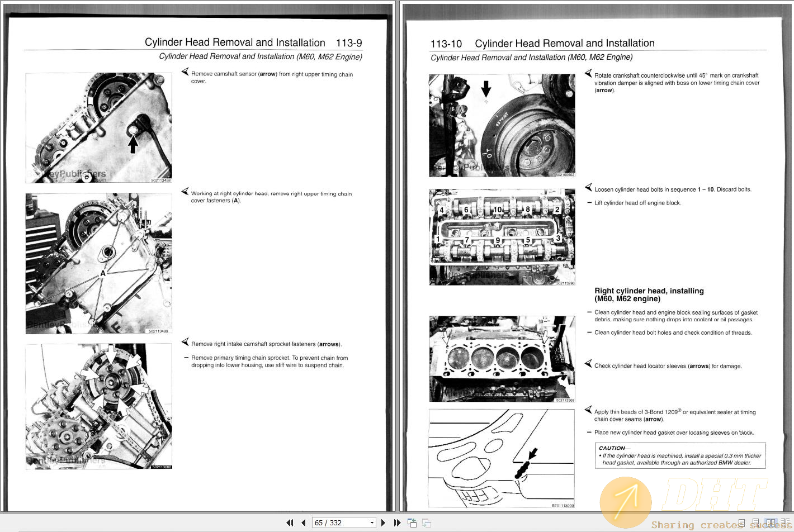Click the previous view icon
Screen dimensions: 794x532
(x=412, y=523)
